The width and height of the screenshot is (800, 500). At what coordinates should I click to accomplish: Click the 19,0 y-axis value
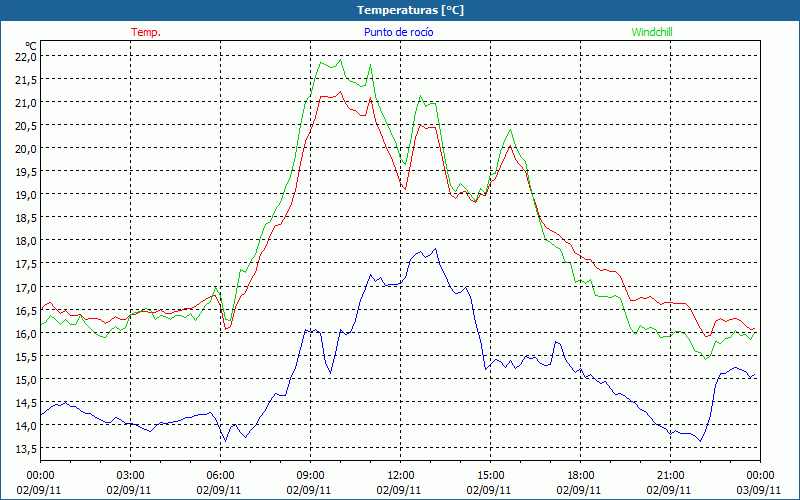click(x=26, y=194)
